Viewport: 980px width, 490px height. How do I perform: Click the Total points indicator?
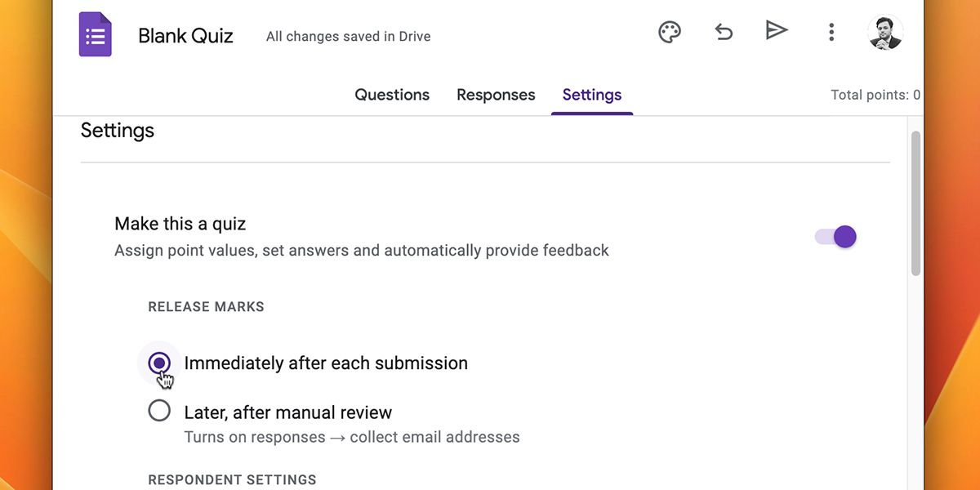tap(875, 95)
